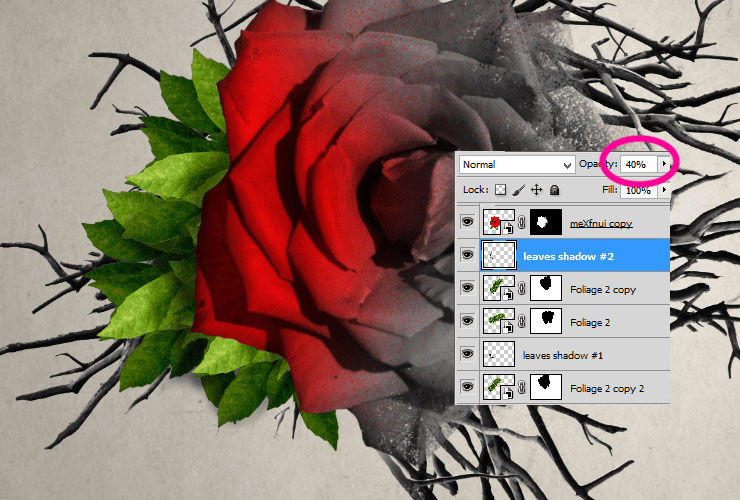Hide the leaves shadow #1 layer
Viewport: 740px width, 500px height.
pos(468,354)
